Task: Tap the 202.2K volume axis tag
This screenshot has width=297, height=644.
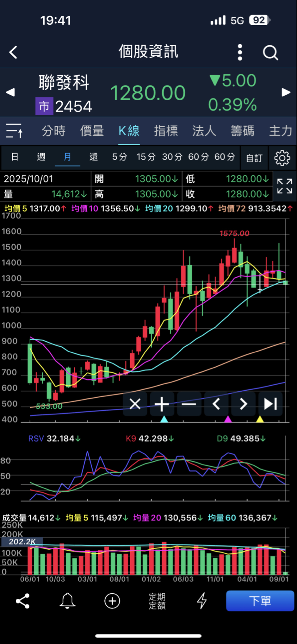Action: [x=22, y=542]
